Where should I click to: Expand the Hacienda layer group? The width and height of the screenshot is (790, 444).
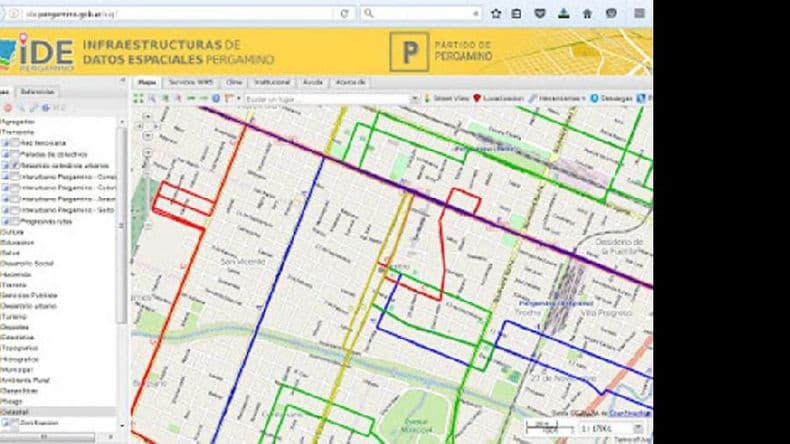pyautogui.click(x=16, y=275)
